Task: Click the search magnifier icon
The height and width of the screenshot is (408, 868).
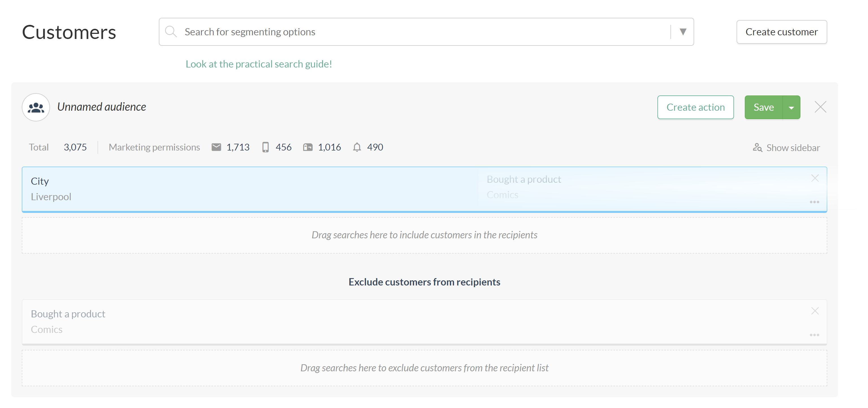Action: (x=170, y=32)
